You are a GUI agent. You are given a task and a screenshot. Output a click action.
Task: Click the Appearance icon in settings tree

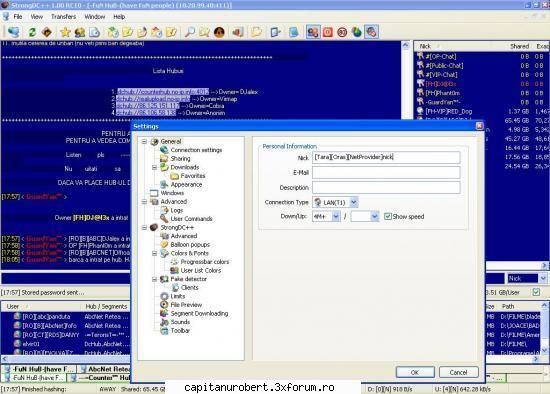[164, 184]
